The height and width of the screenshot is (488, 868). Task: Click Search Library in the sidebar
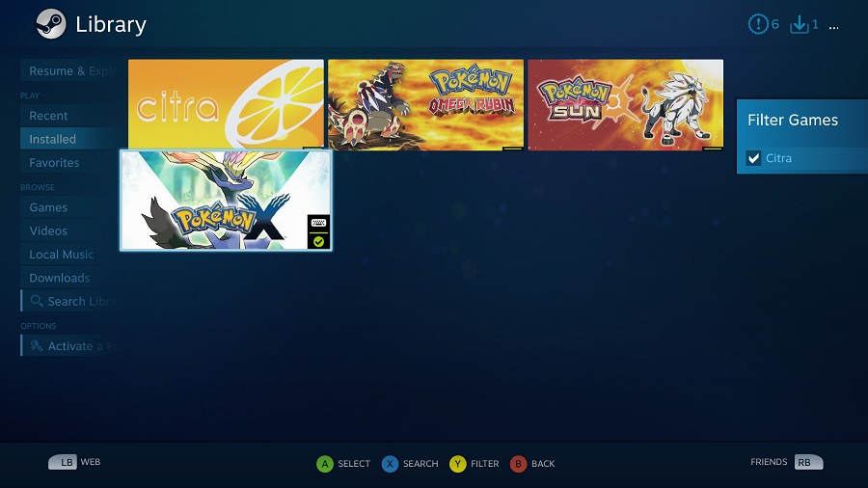pyautogui.click(x=73, y=301)
